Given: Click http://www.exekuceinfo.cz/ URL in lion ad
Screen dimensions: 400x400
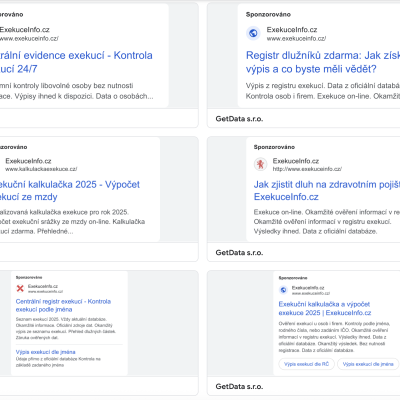Looking at the screenshot, I should (307, 169).
